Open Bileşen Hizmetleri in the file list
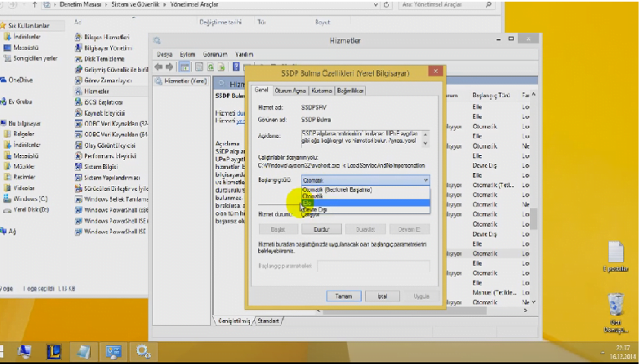 pyautogui.click(x=109, y=38)
